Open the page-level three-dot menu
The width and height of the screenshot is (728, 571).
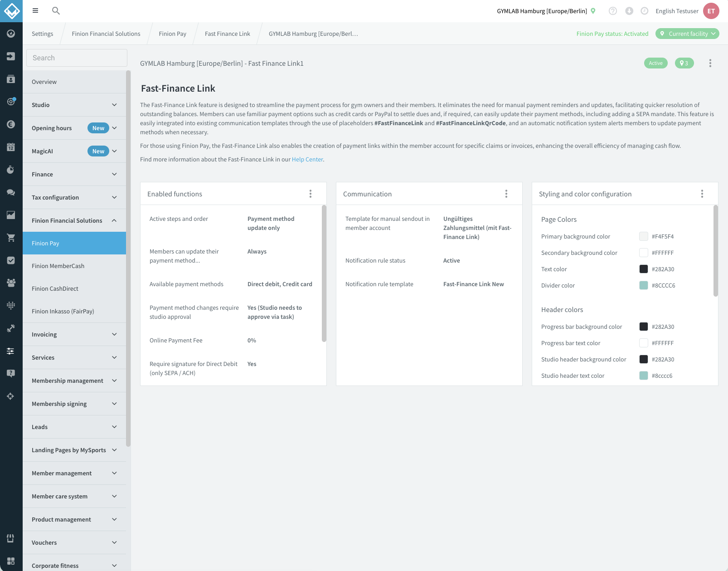710,63
